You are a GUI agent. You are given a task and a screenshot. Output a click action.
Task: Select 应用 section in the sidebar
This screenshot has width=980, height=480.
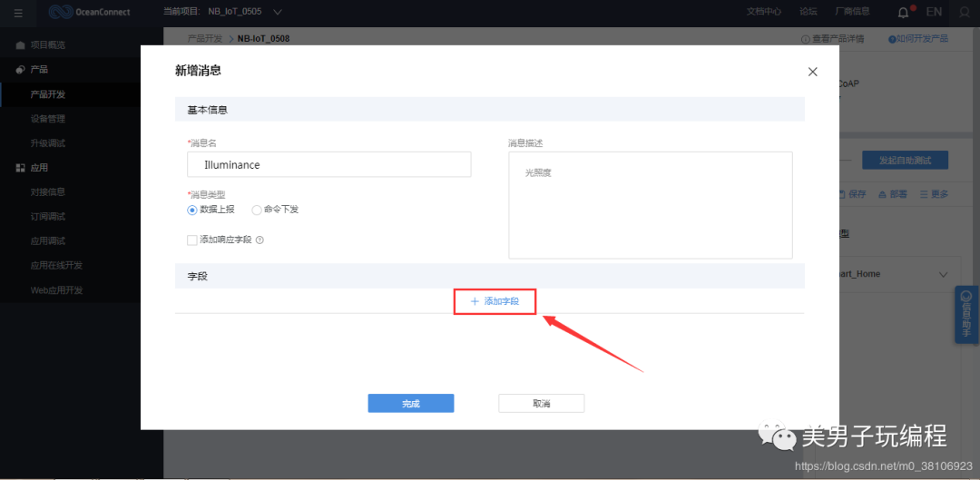pos(39,168)
